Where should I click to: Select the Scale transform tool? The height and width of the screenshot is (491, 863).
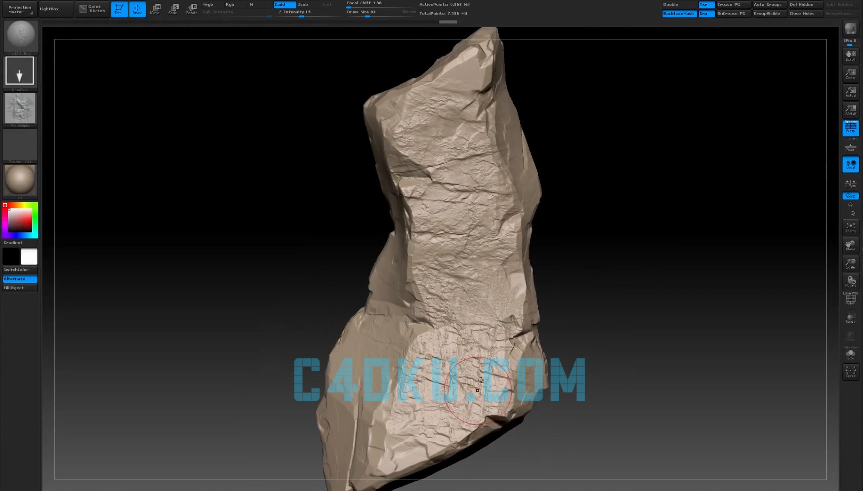pos(173,9)
